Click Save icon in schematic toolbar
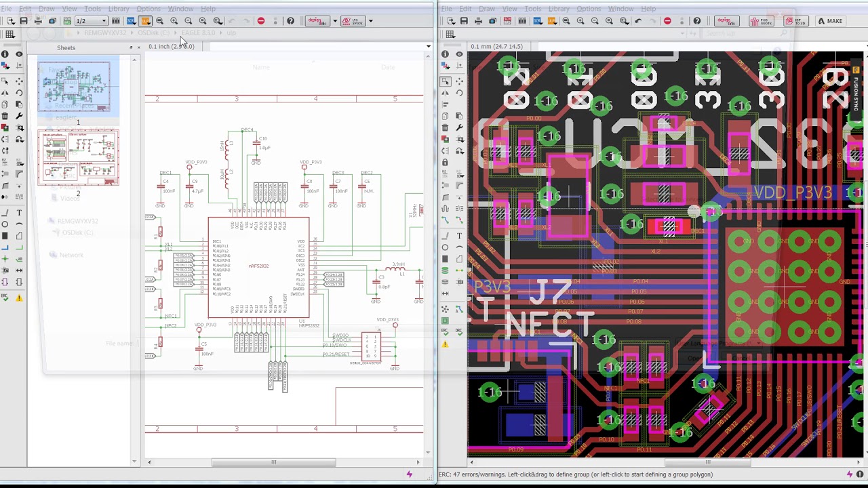This screenshot has height=488, width=868. (24, 21)
